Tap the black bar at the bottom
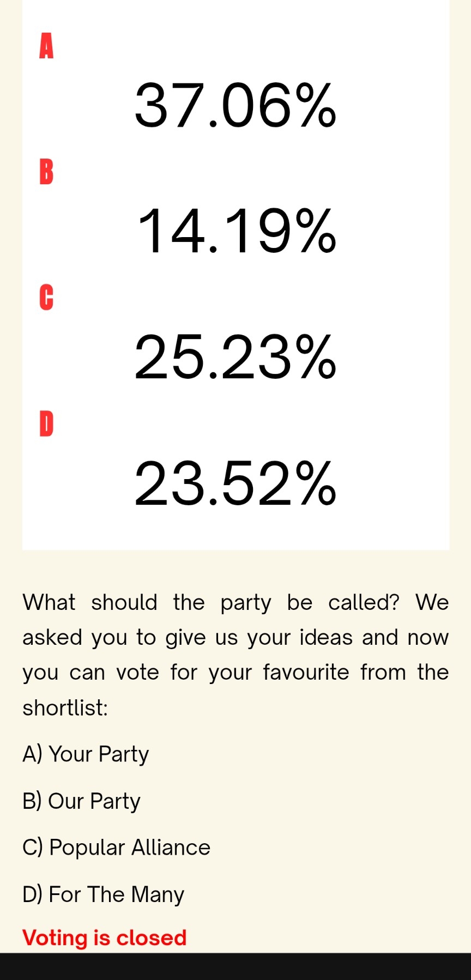Screen dimensions: 471x980 click(235, 966)
